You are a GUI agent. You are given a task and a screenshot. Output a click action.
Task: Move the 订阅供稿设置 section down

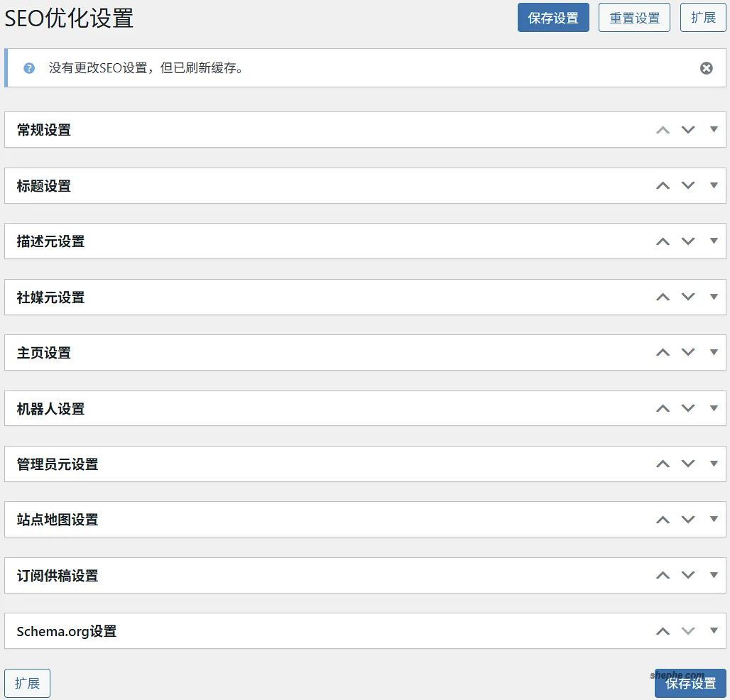click(687, 575)
